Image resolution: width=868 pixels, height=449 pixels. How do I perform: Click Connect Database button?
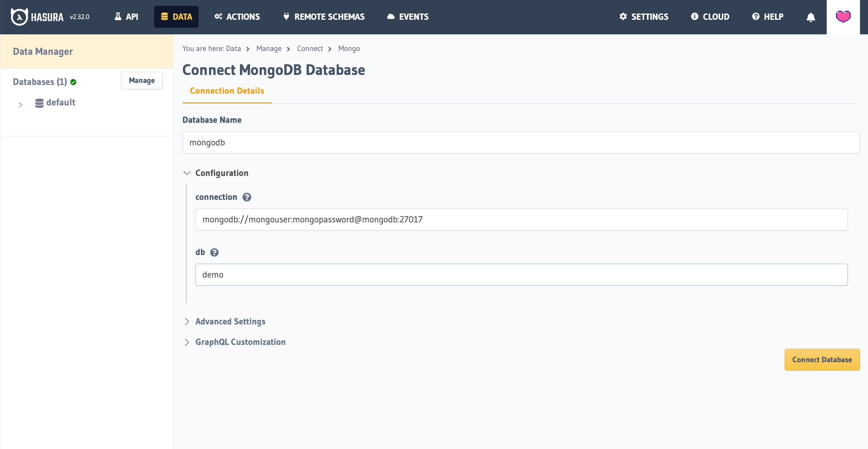point(822,359)
